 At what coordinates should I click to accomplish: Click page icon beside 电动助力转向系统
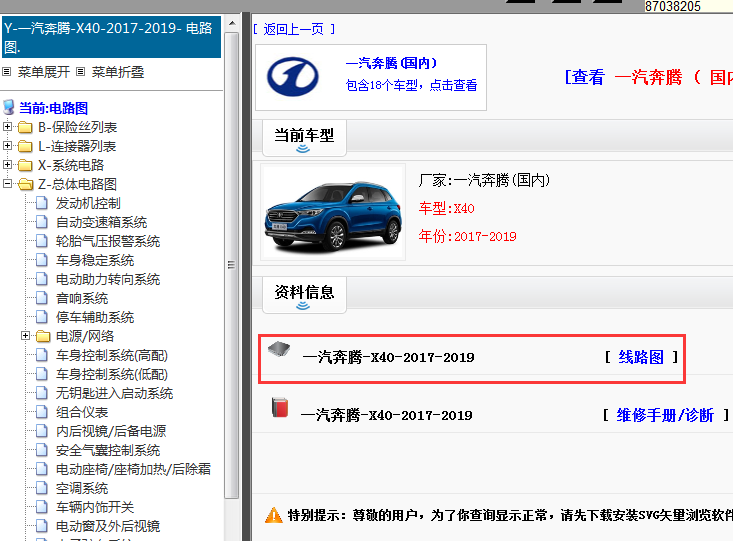42,279
